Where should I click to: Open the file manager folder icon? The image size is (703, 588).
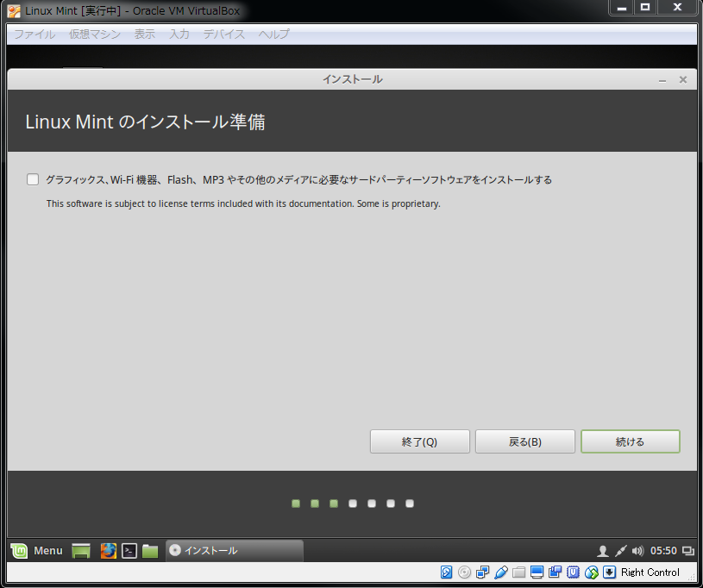tap(150, 551)
